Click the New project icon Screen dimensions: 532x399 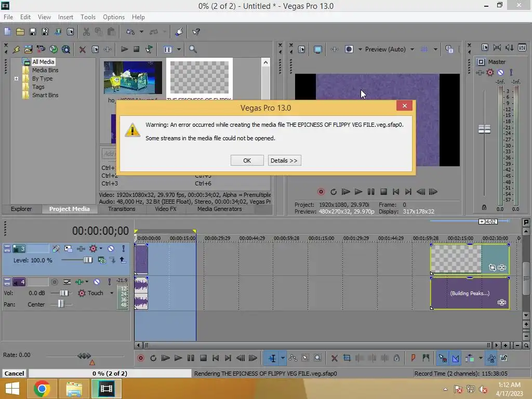click(7, 32)
